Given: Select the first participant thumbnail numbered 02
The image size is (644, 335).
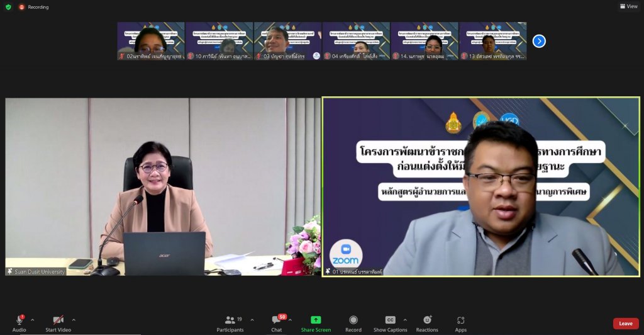Looking at the screenshot, I should [151, 41].
